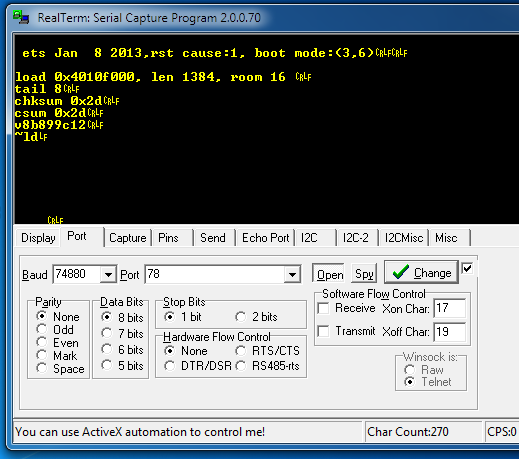Select DTR/DSR hardware flow control
Screen dimensions: 519x459
(x=198, y=366)
